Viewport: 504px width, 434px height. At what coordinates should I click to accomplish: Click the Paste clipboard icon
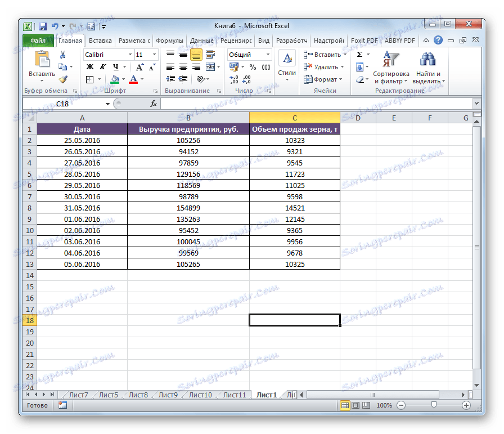coord(42,60)
